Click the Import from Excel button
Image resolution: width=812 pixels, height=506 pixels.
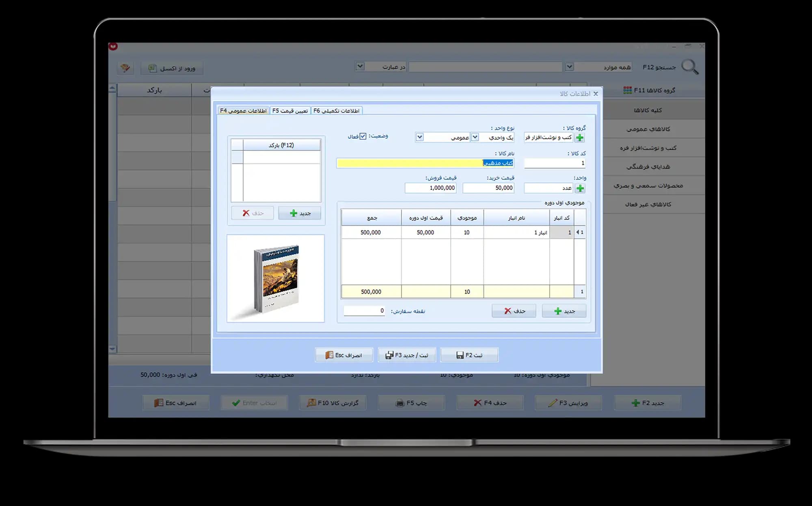(172, 68)
